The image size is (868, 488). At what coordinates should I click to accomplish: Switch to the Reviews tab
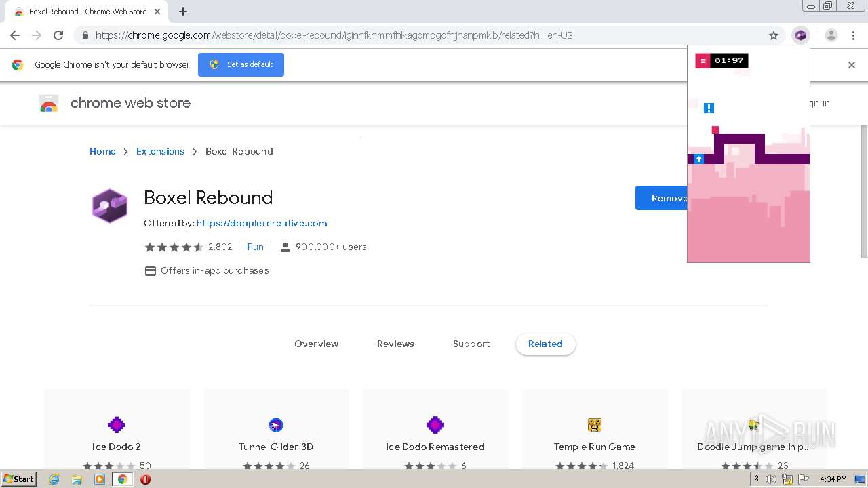[x=395, y=344]
